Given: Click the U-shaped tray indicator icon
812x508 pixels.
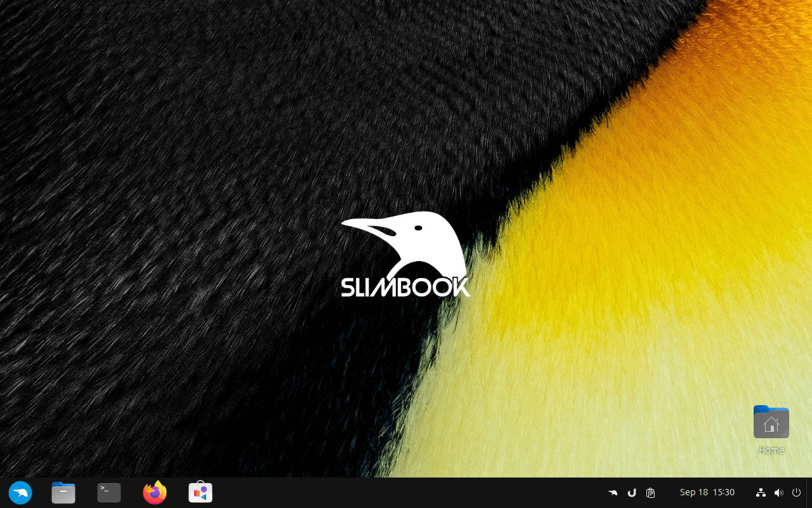Looking at the screenshot, I should point(632,493).
